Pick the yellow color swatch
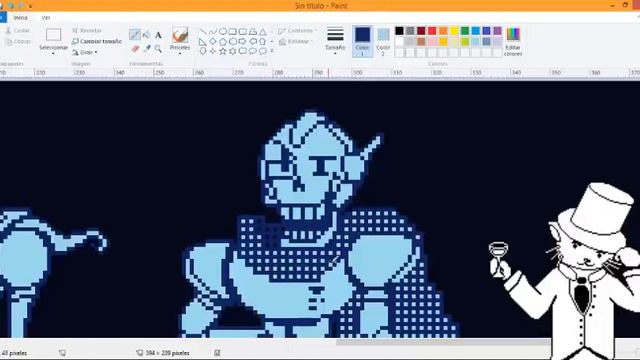640x360 pixels. pos(454,31)
